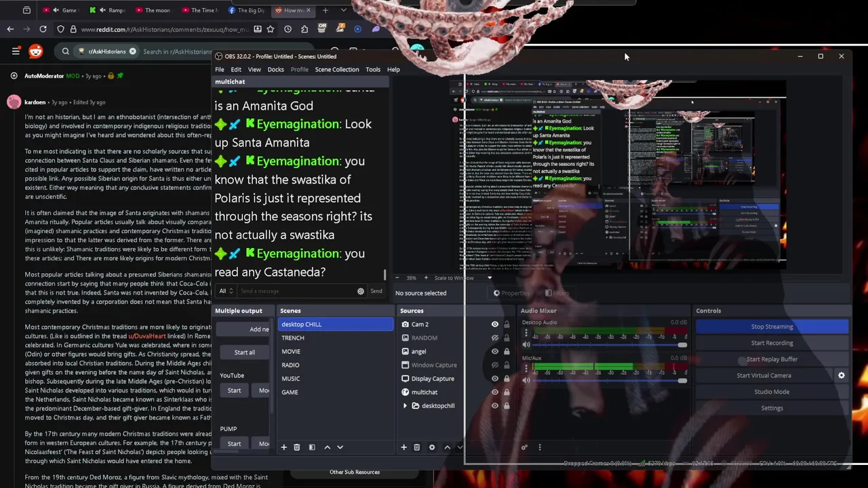Click Start Virtual Camera button

(764, 375)
